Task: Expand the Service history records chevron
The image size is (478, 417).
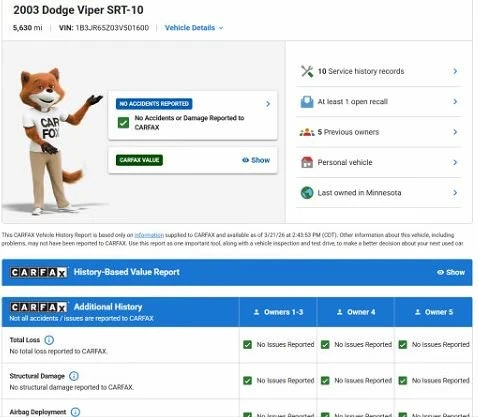Action: tap(455, 71)
